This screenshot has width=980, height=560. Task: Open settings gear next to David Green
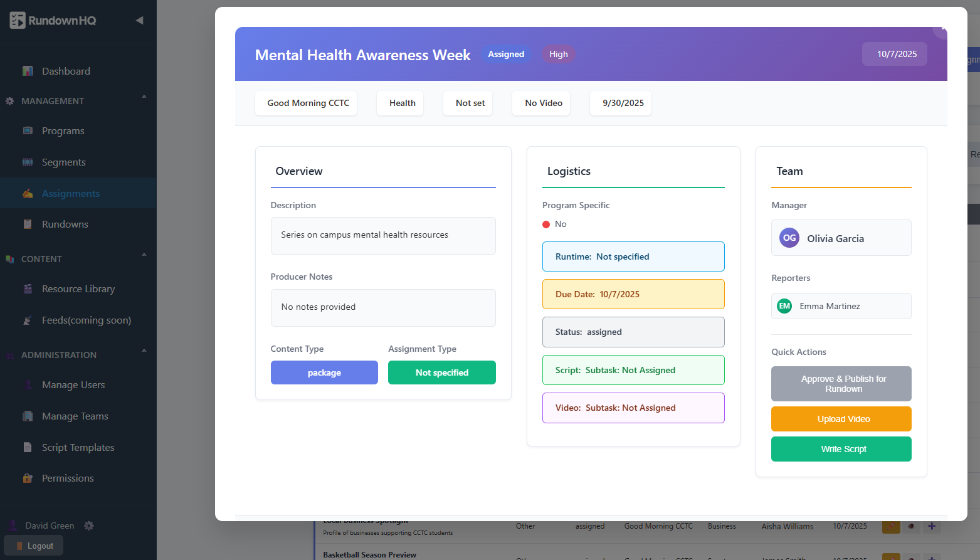pos(89,526)
